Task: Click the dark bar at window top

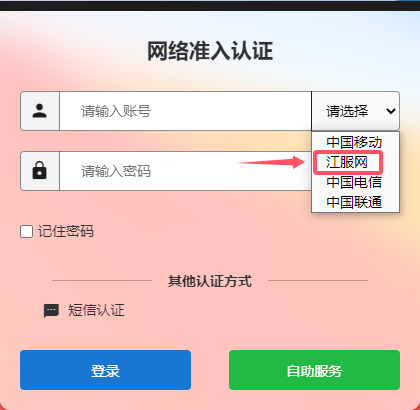Action: 210,5
